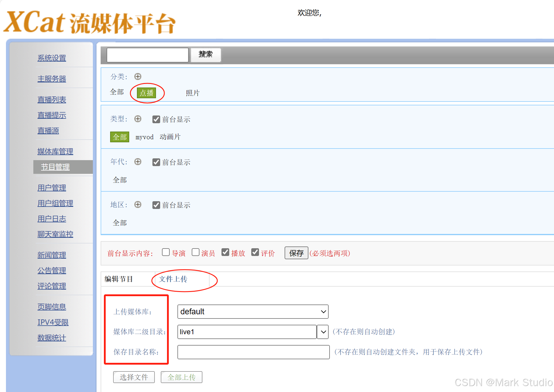
Task: Select the 动画片 type
Action: (x=170, y=137)
